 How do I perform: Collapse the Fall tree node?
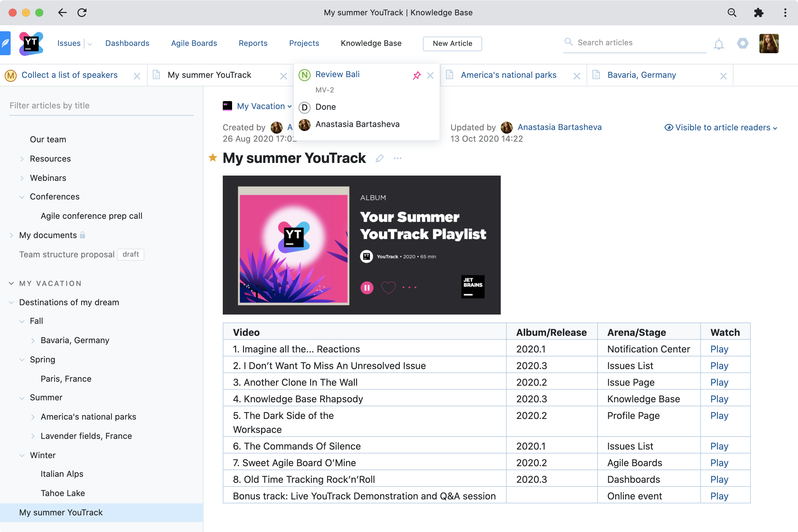click(22, 321)
